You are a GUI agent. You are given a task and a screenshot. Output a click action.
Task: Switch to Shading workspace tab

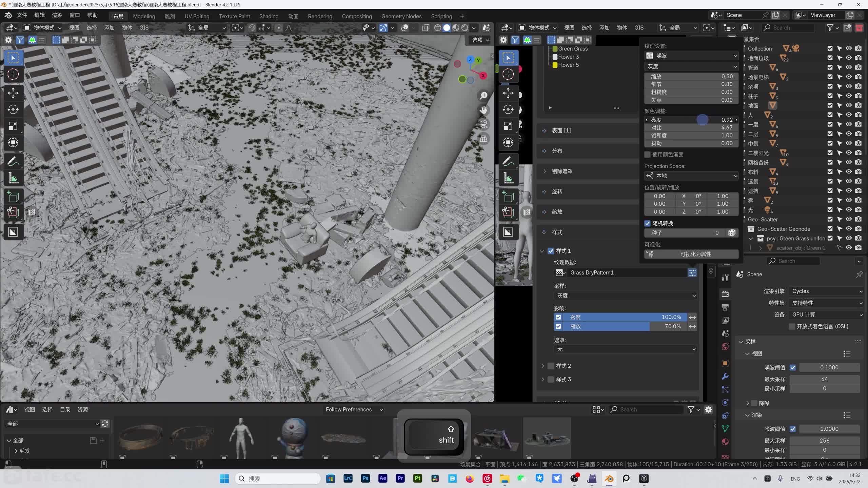tap(269, 16)
